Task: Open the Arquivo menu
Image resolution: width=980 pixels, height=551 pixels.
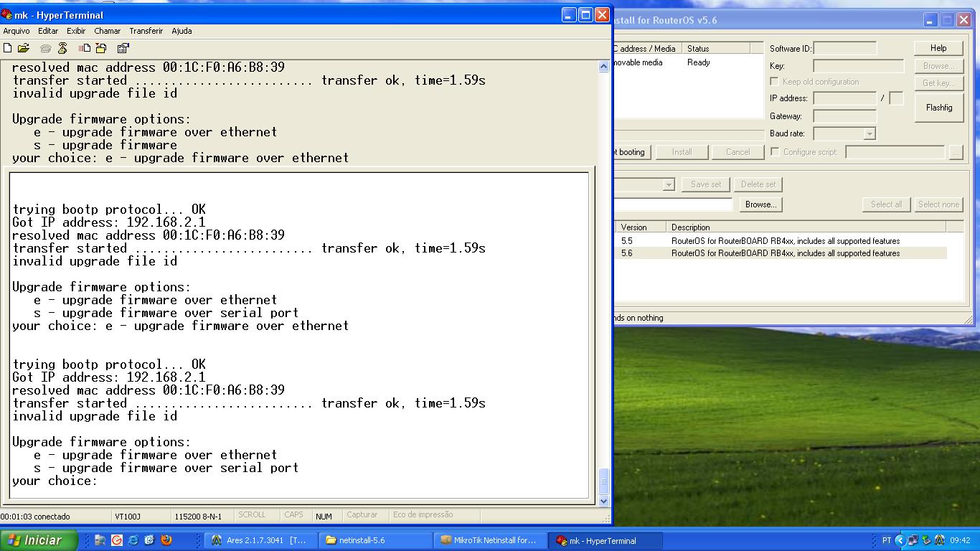Action: click(17, 31)
